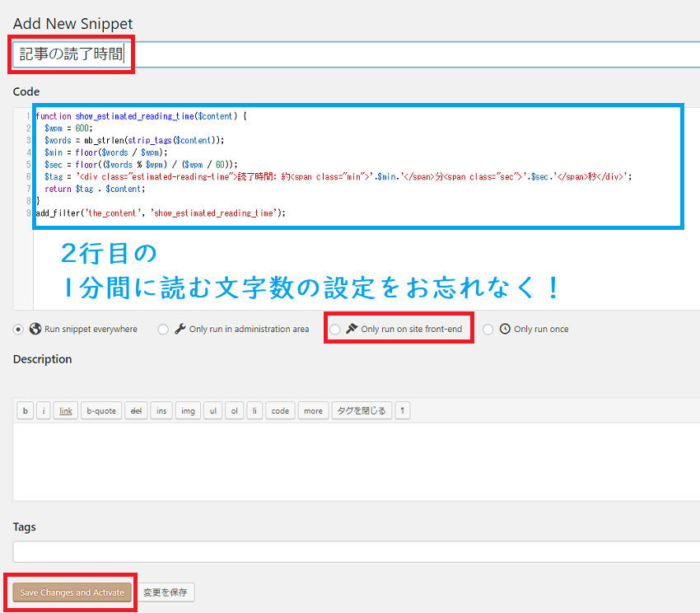The width and height of the screenshot is (700, 613).
Task: Insert a link with the link quicktag
Action: [x=66, y=410]
